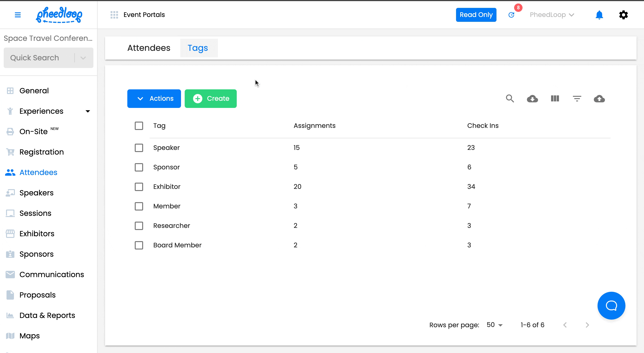The image size is (644, 353).
Task: Click the refresh icon with badge 8
Action: (x=512, y=15)
